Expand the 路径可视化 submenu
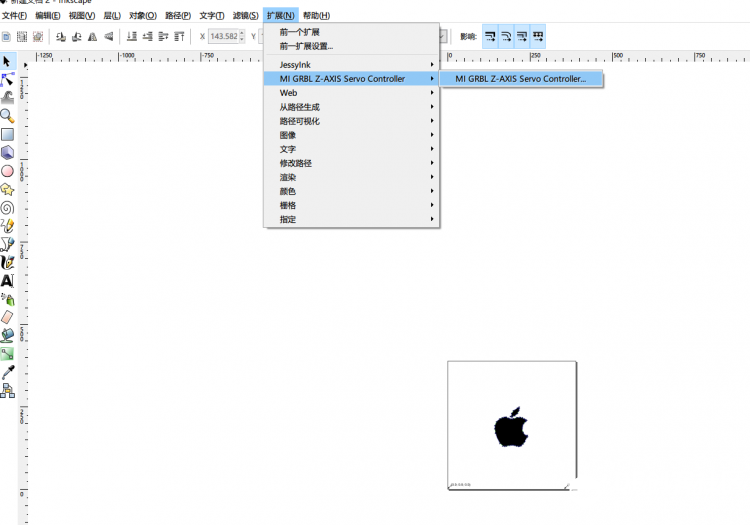750x525 pixels. tap(352, 121)
